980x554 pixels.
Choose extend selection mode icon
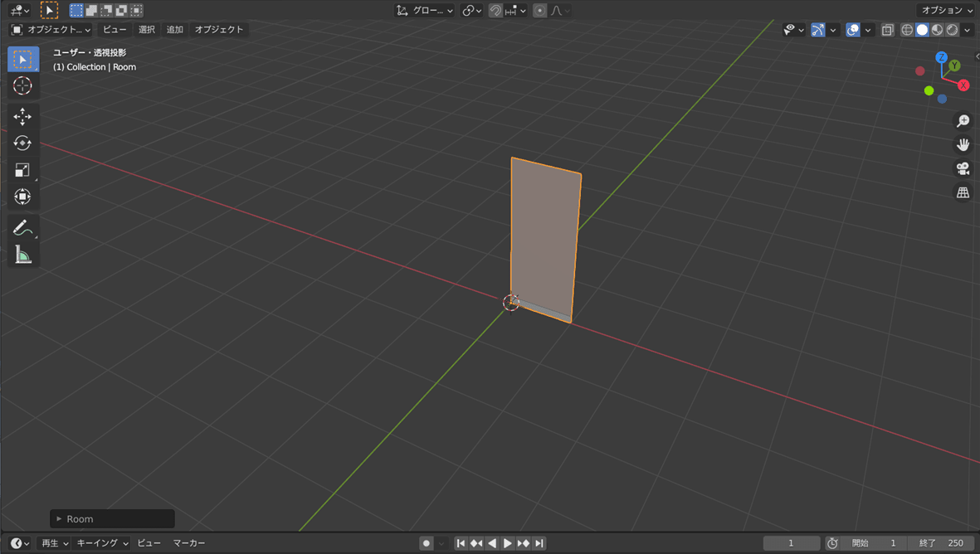(x=91, y=10)
